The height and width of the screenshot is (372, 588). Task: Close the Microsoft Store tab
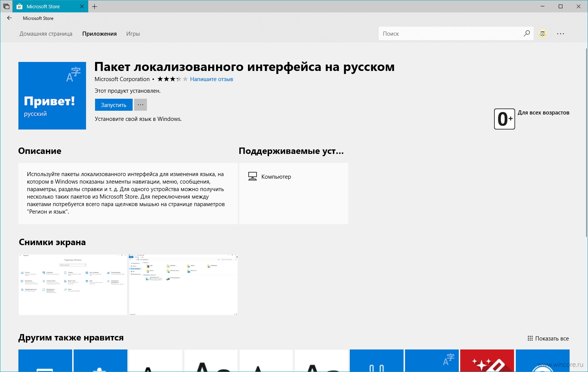point(82,6)
